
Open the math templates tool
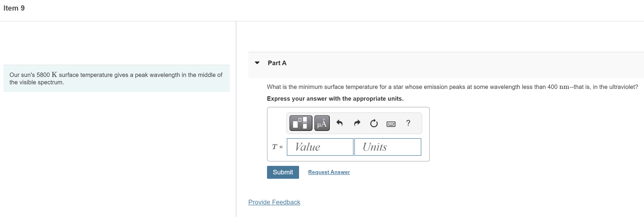pos(300,123)
